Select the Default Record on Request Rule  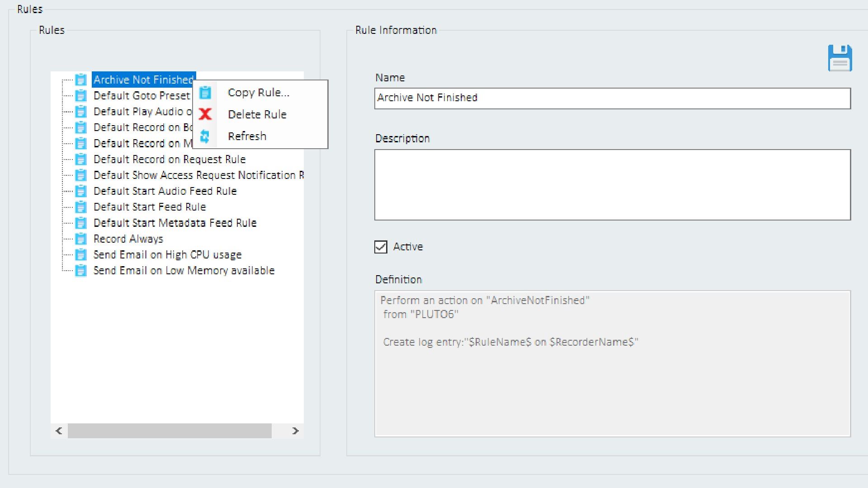(170, 160)
